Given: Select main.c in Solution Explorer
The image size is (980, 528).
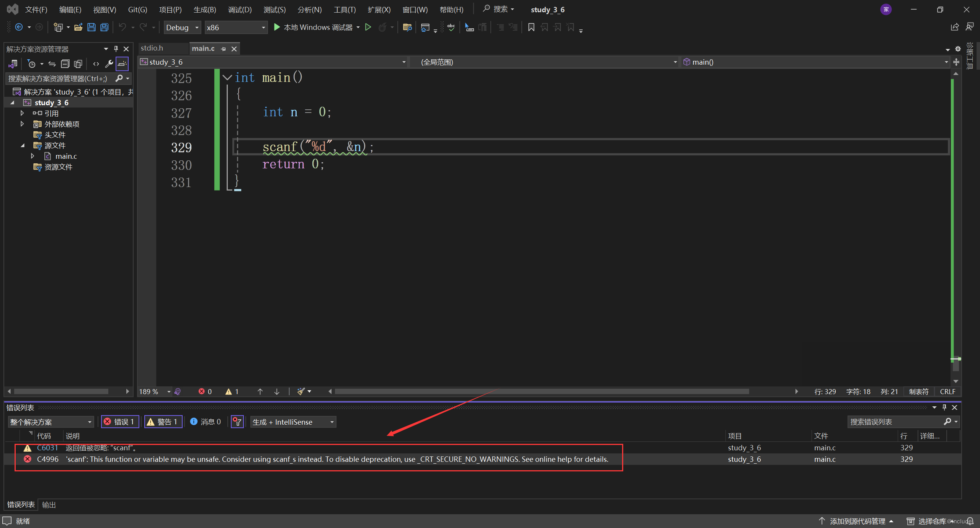Looking at the screenshot, I should point(66,156).
